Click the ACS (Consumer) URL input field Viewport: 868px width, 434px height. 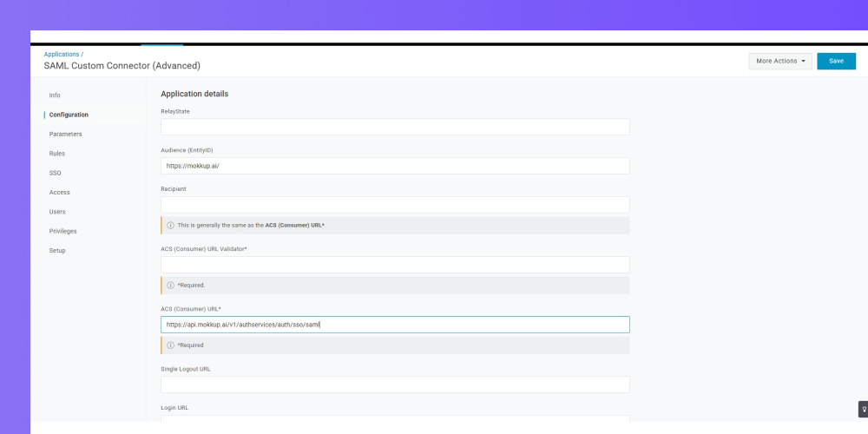click(x=395, y=325)
